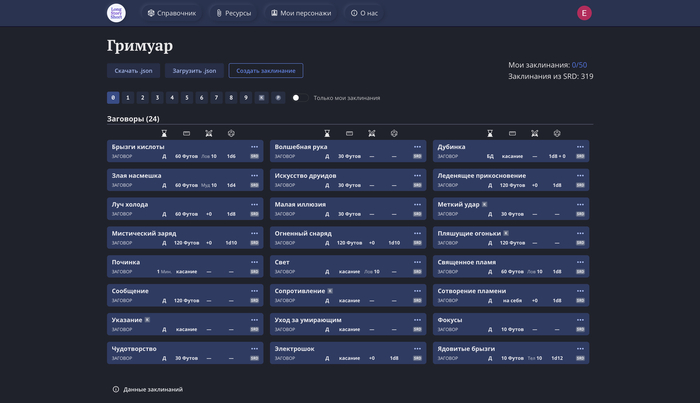
Task: Click Скачать .json button
Action: click(x=133, y=71)
